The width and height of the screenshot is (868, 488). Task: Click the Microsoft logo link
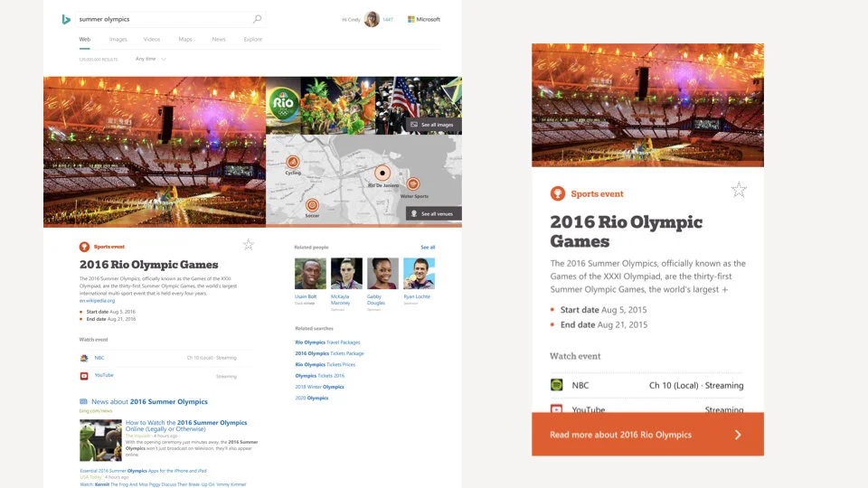pos(424,19)
